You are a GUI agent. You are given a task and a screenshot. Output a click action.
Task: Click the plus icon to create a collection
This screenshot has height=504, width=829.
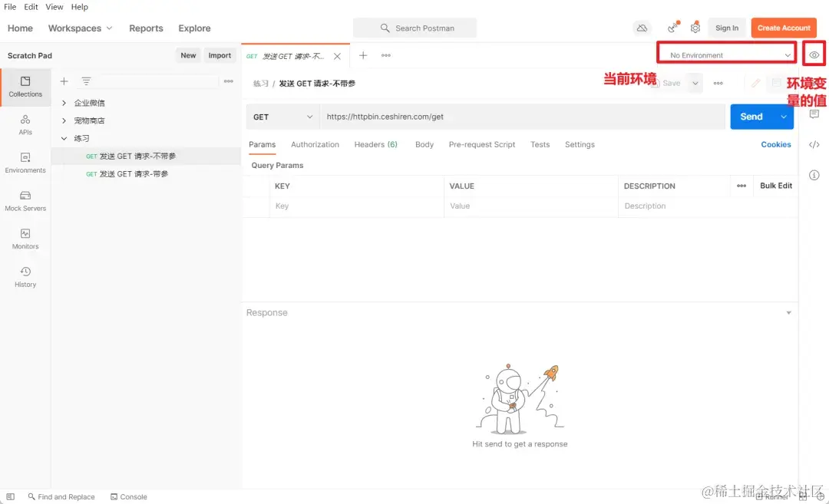[64, 81]
